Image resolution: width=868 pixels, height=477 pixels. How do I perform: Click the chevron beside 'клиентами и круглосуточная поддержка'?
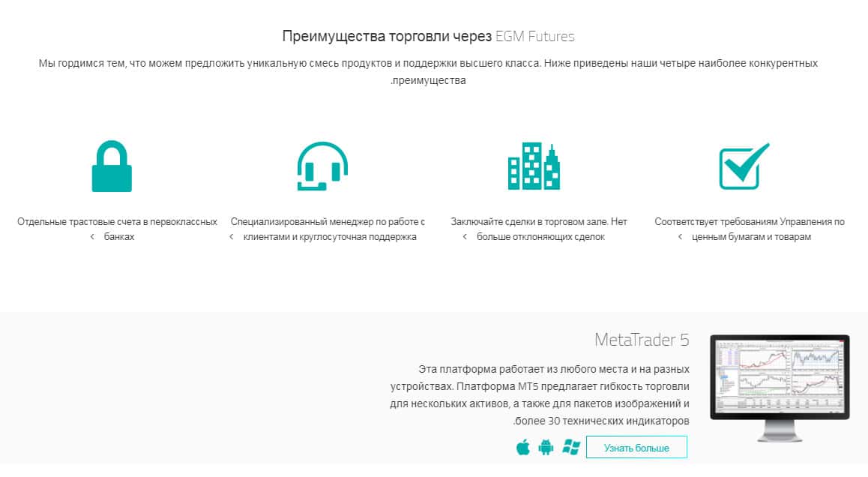[x=232, y=237]
